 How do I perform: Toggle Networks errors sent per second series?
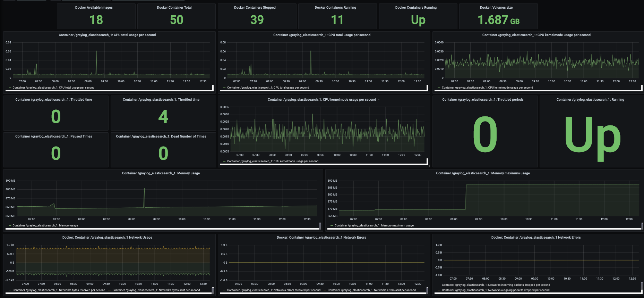click(371, 290)
